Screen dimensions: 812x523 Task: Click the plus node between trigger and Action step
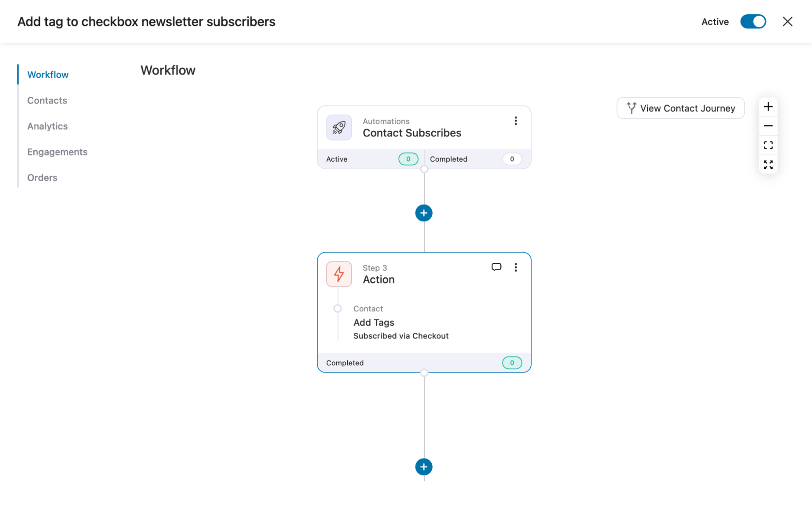pos(424,213)
